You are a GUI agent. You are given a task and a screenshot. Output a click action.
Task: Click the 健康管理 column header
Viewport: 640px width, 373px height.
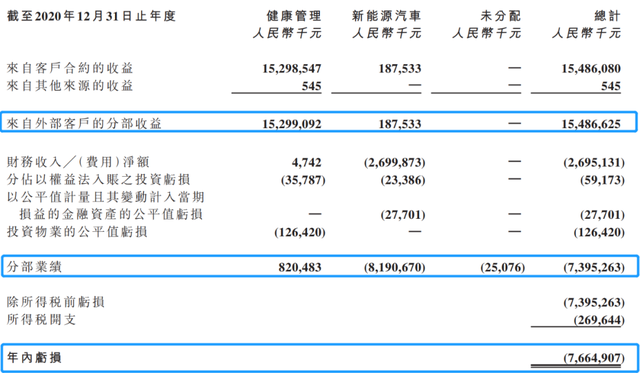pyautogui.click(x=294, y=16)
